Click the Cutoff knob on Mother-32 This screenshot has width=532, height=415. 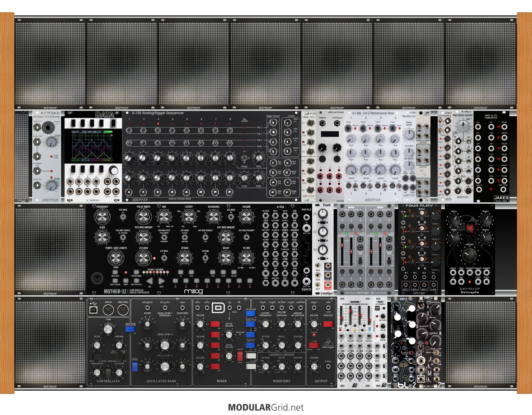pyautogui.click(x=189, y=217)
